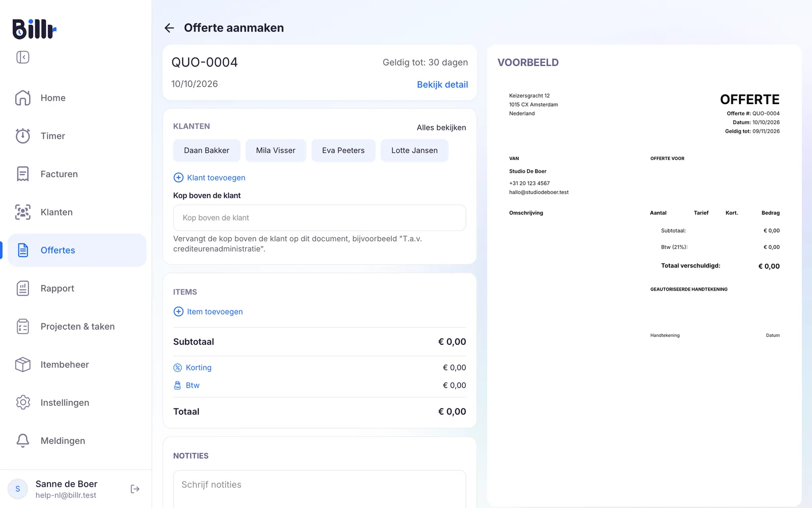Image resolution: width=812 pixels, height=508 pixels.
Task: Click the Sanne de Boer avatar
Action: 18,489
